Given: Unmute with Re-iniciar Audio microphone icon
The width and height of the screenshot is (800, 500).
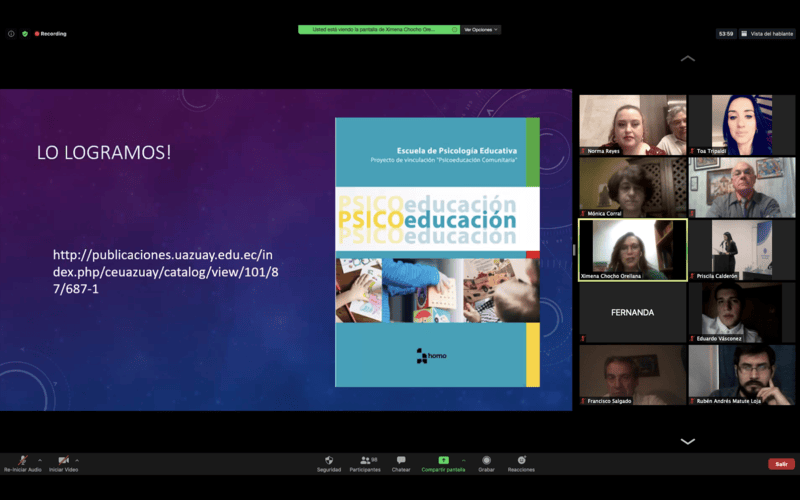Looking at the screenshot, I should (x=22, y=460).
